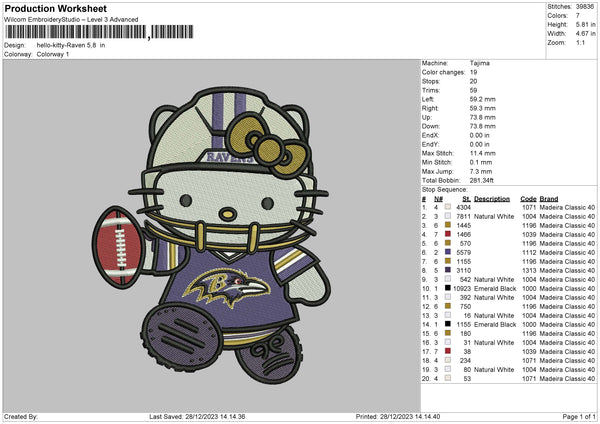Click the Min Stitch value 0.1 mm

481,162
